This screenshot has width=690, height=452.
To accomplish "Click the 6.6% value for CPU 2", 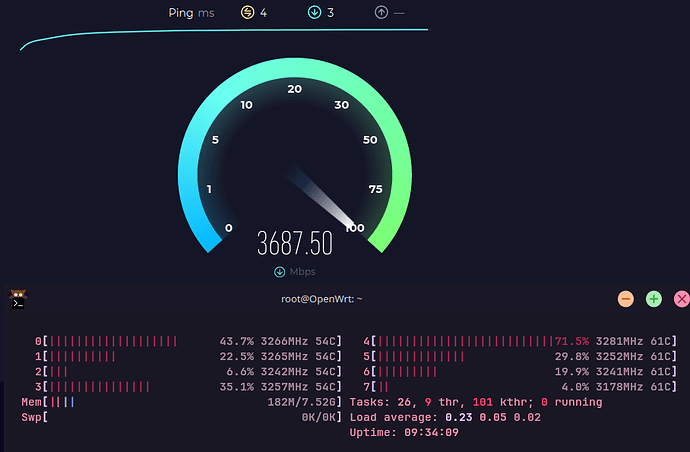I will [240, 372].
